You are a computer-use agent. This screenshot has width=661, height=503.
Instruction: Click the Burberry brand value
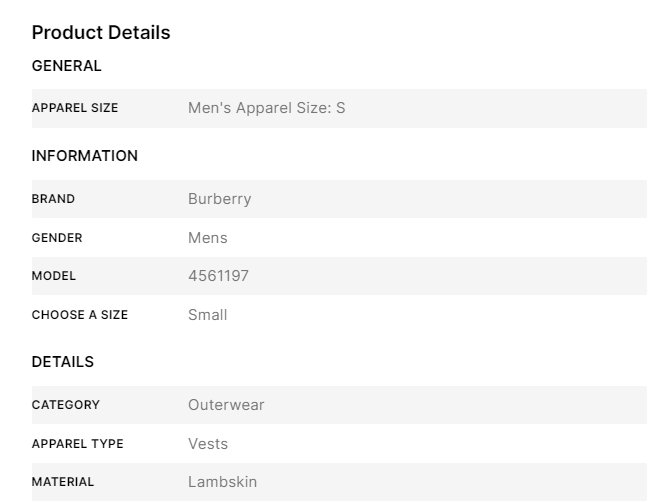219,199
